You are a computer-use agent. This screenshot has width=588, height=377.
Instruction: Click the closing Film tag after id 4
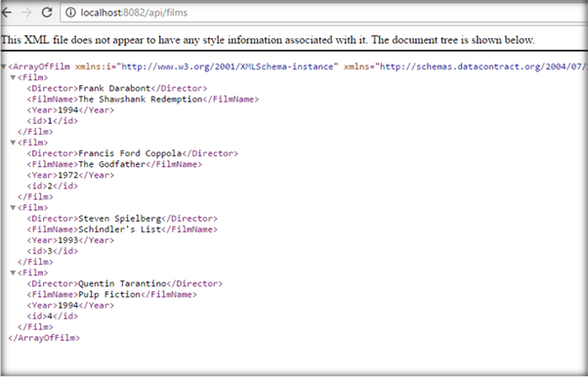click(x=35, y=327)
